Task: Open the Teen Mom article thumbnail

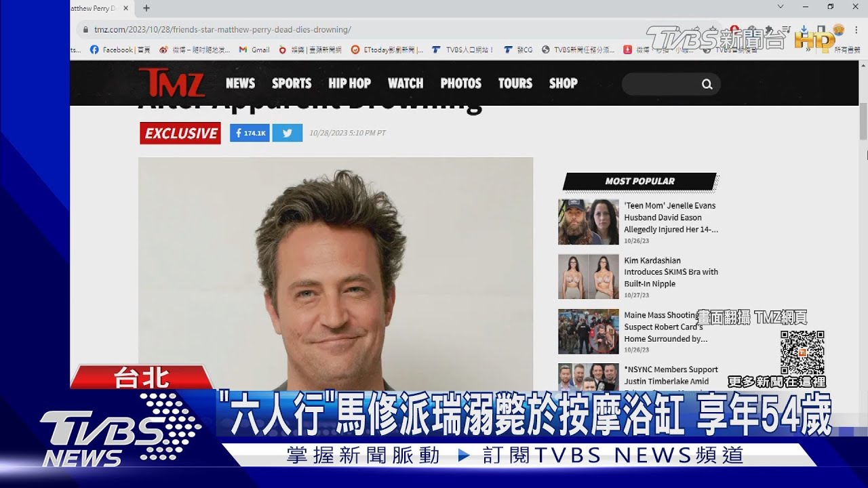Action: (589, 222)
